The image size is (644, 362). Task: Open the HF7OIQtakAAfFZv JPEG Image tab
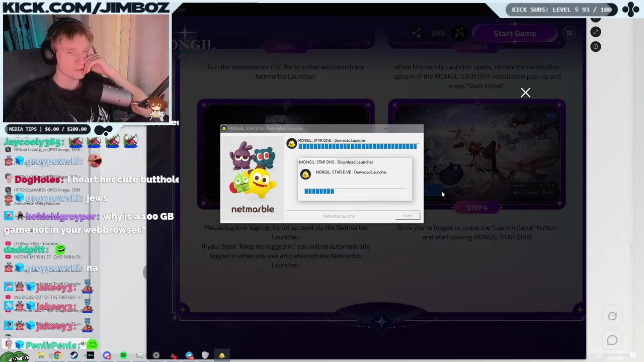44,190
